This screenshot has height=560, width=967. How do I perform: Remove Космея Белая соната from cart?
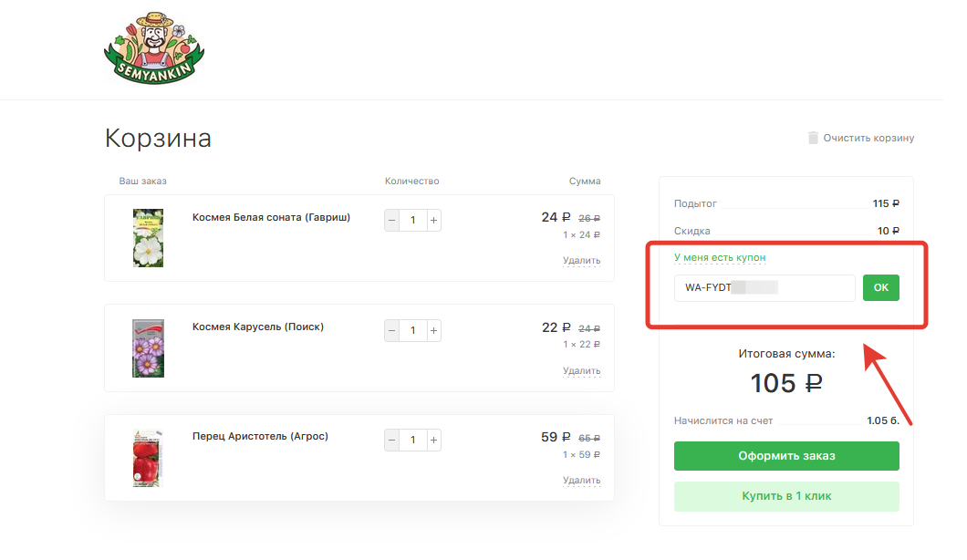tap(581, 261)
